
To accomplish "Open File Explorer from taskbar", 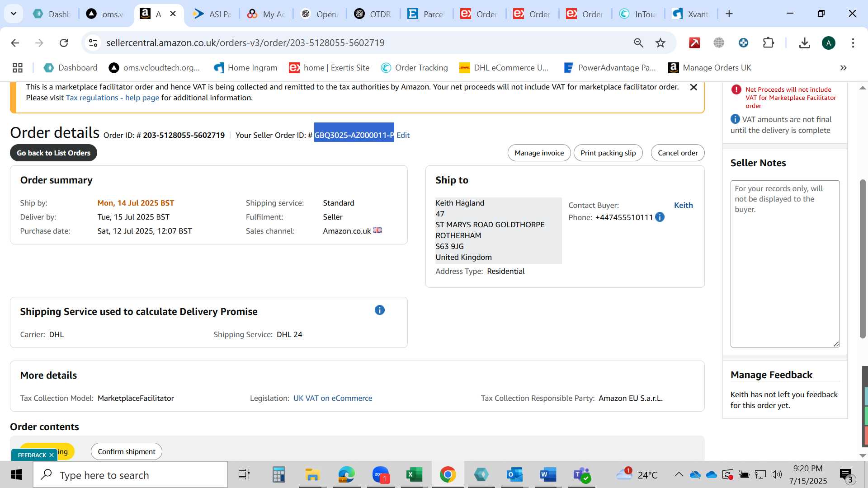I will pyautogui.click(x=312, y=475).
